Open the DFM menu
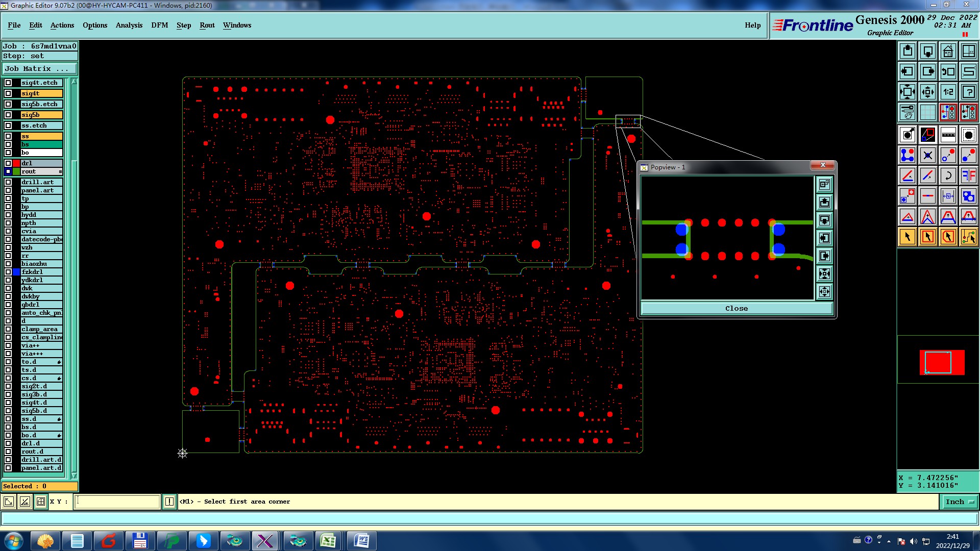Screen dimensions: 980x551 coord(159,25)
